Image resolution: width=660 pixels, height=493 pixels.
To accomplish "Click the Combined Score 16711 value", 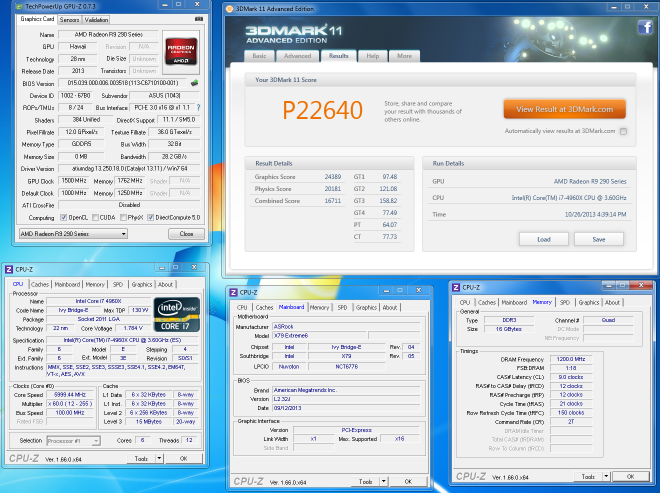I will [x=333, y=201].
